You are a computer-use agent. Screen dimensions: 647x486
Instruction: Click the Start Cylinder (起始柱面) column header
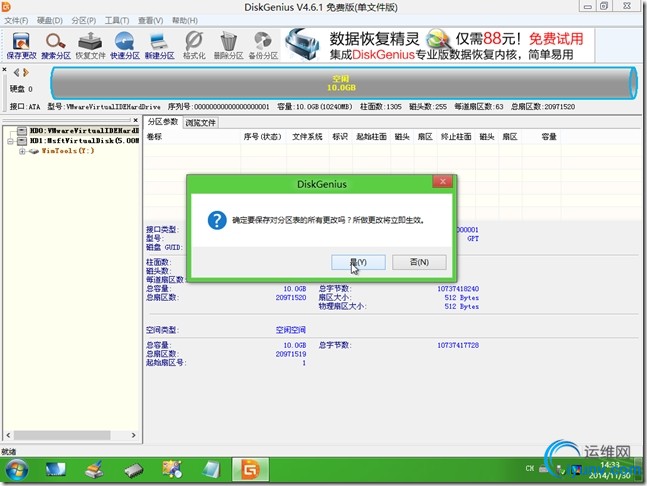(371, 137)
